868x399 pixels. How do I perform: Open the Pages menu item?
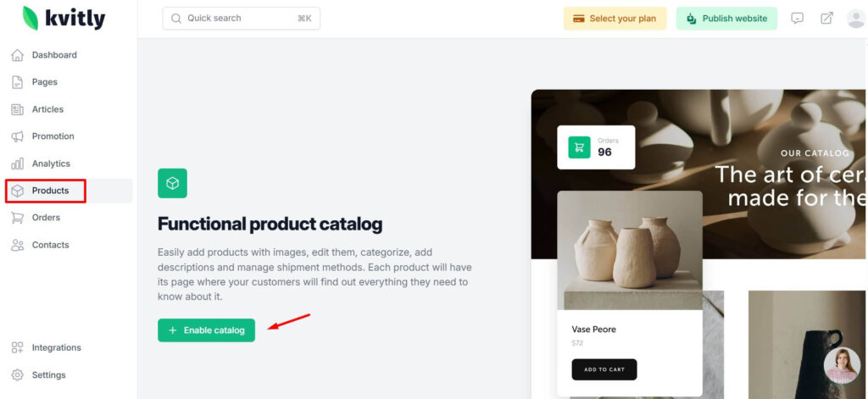(x=45, y=82)
